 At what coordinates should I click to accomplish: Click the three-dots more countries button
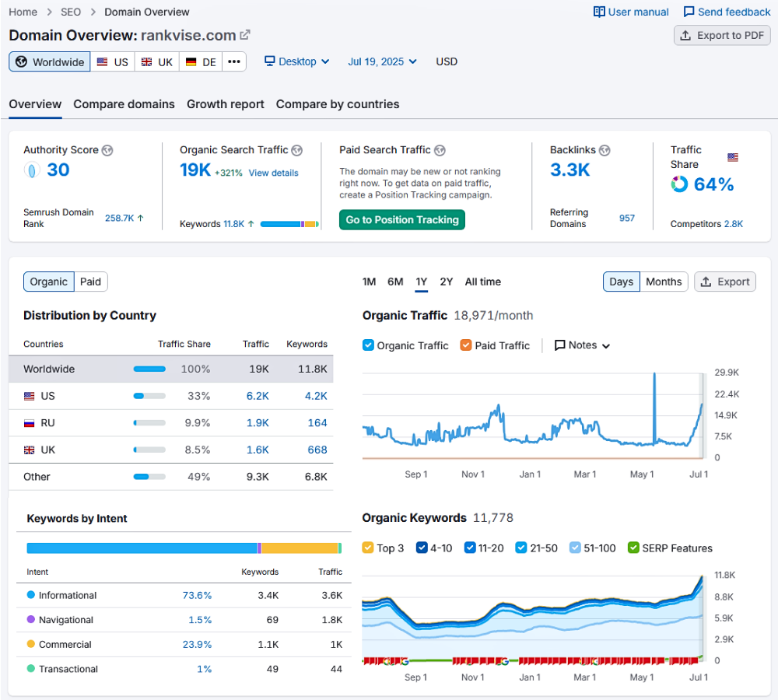pyautogui.click(x=233, y=61)
